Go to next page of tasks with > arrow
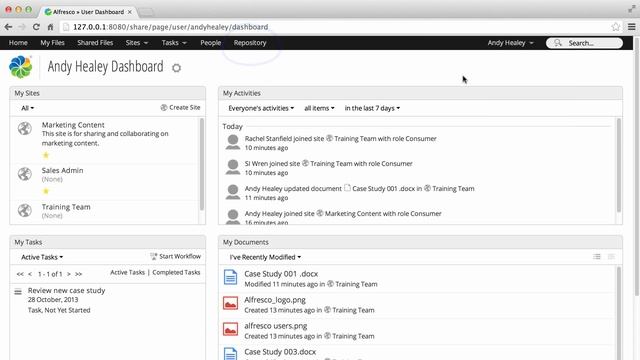This screenshot has height=360, width=640. [69, 274]
